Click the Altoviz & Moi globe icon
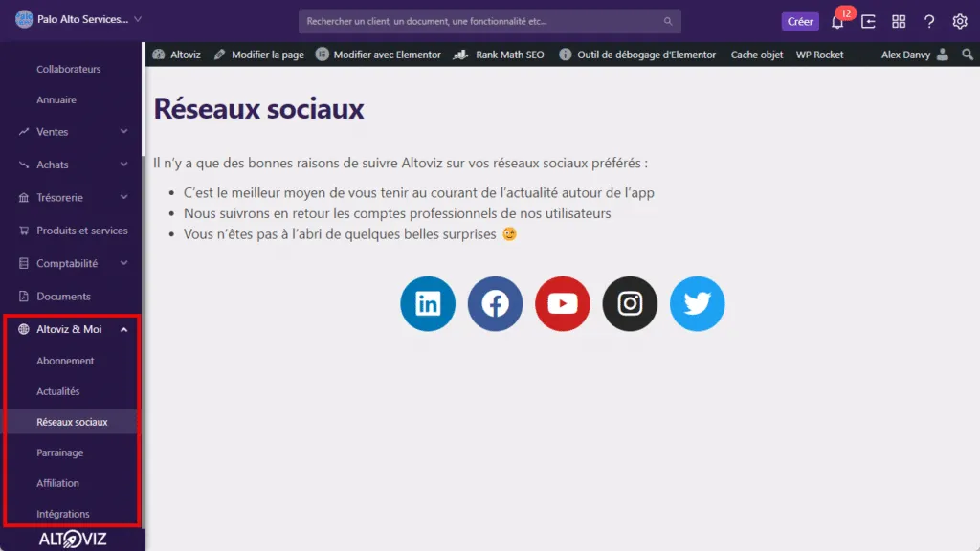Screen dimensions: 980x551 [x=24, y=329]
